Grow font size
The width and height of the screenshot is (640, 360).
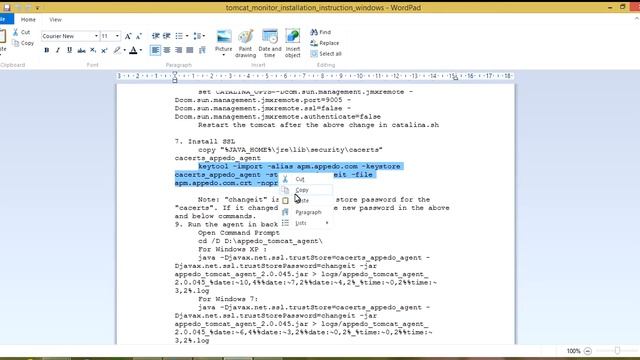click(x=128, y=36)
